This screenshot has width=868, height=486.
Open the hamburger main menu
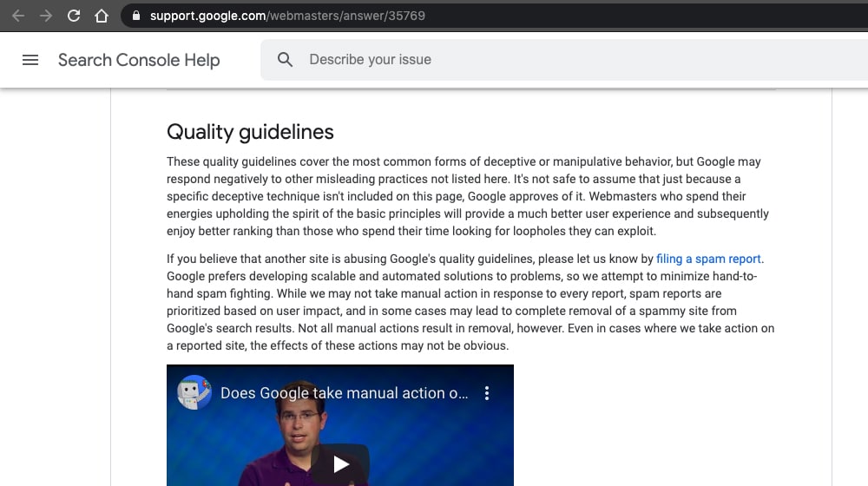pyautogui.click(x=30, y=60)
